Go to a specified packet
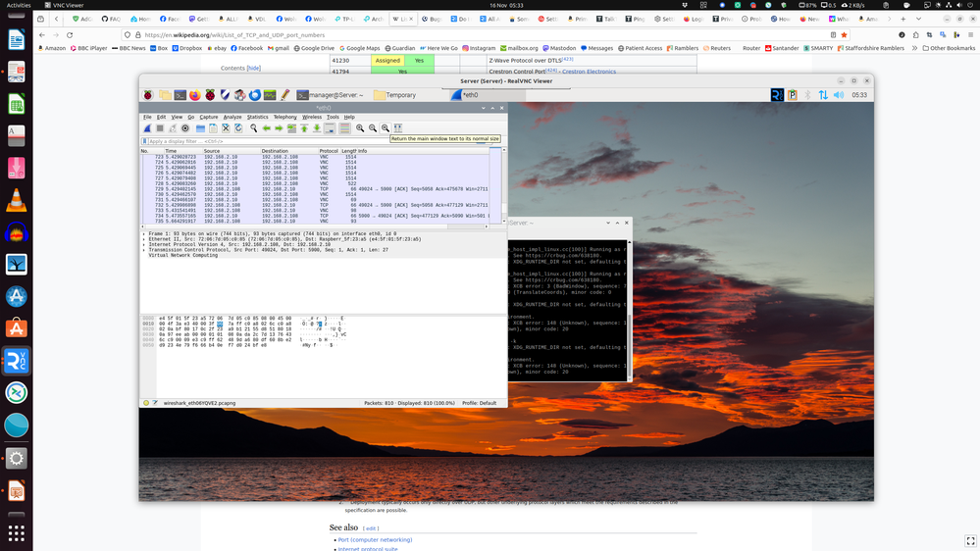The image size is (980, 551). [x=291, y=128]
